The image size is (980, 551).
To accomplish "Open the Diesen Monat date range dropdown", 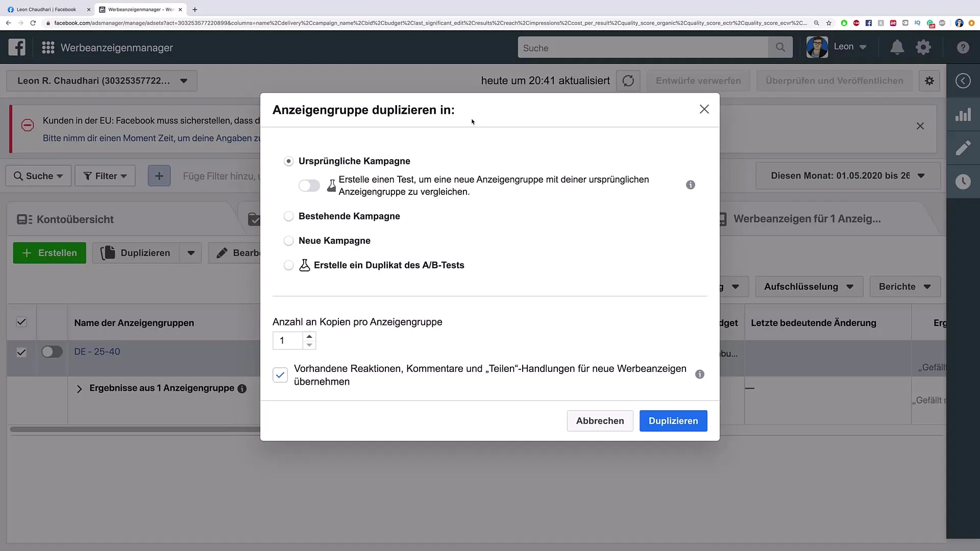I will click(x=848, y=176).
